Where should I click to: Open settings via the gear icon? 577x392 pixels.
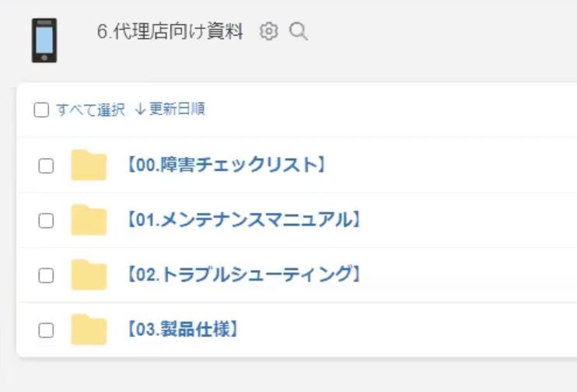pyautogui.click(x=269, y=31)
